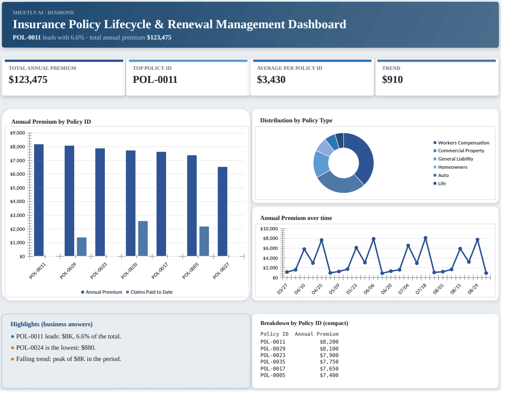Click the POL-0029 row in breakdown table

[x=299, y=348]
